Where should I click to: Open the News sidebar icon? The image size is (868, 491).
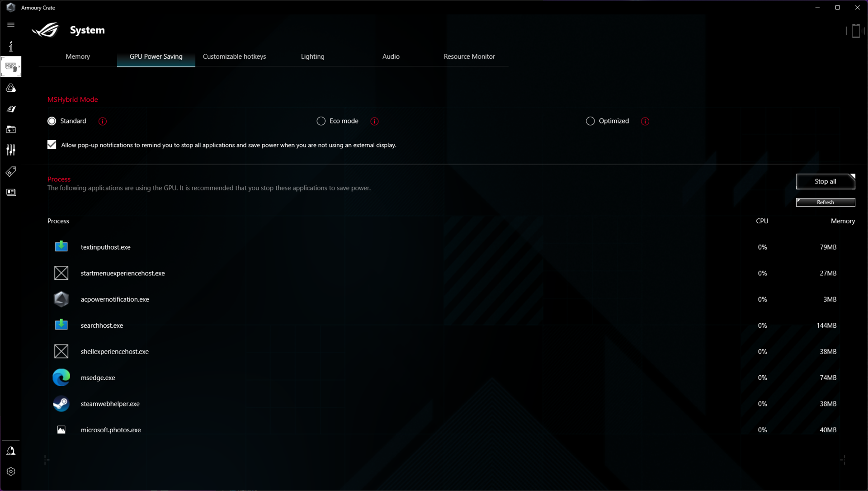point(11,192)
